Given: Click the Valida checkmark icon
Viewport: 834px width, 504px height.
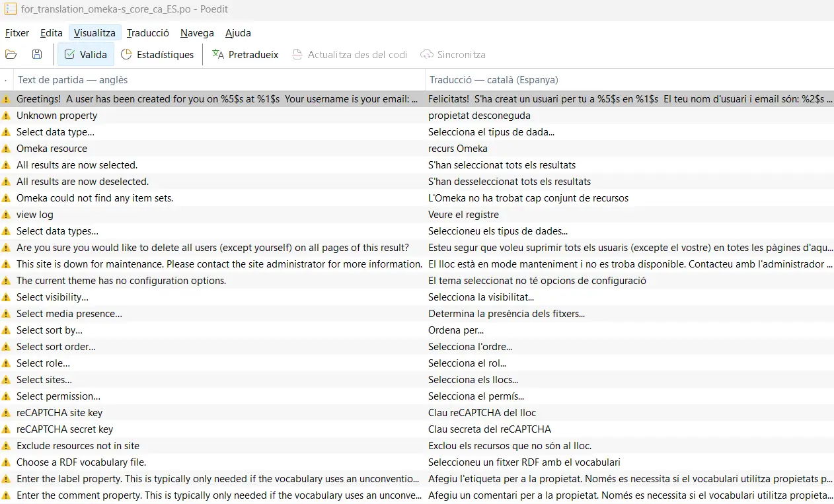Looking at the screenshot, I should click(x=68, y=54).
